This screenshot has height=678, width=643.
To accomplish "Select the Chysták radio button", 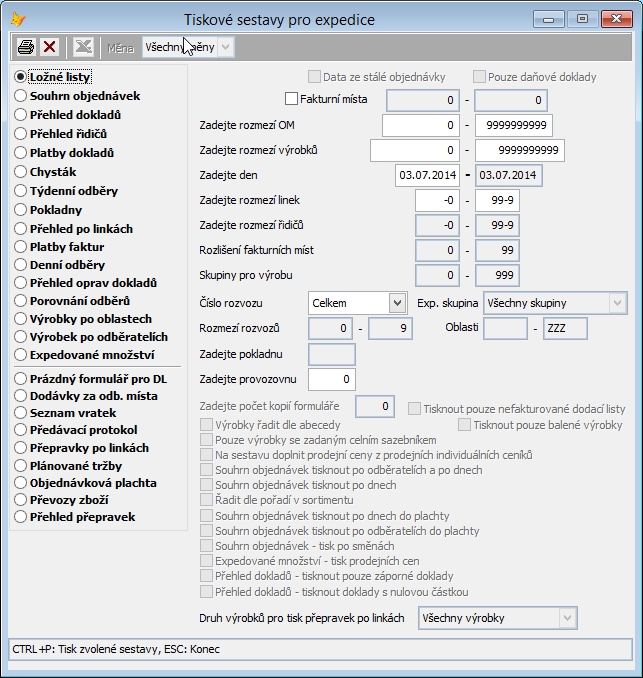I will [x=20, y=172].
